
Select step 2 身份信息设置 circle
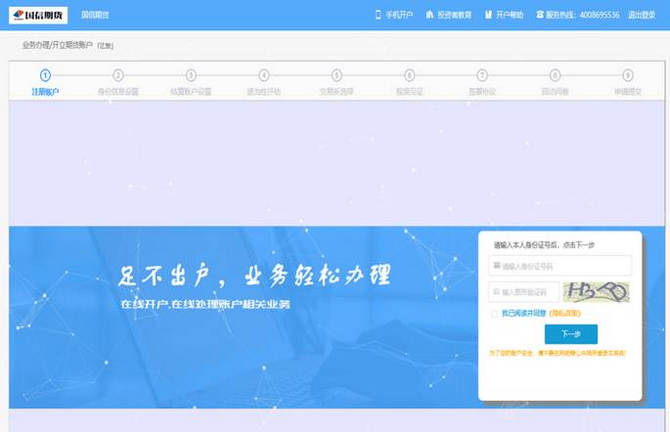(118, 75)
